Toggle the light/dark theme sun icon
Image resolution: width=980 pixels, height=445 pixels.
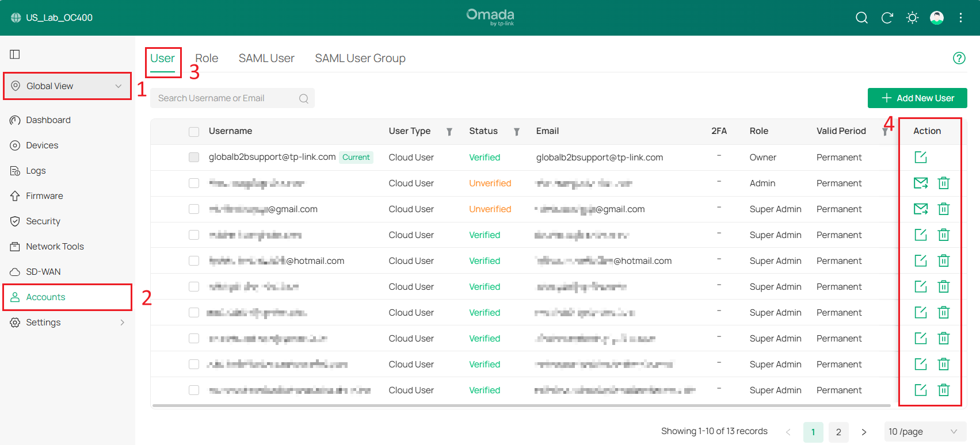click(x=912, y=18)
